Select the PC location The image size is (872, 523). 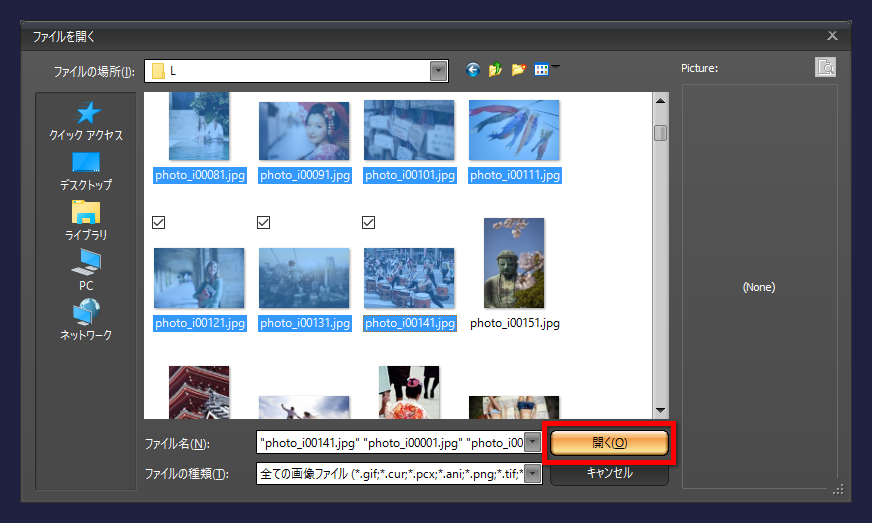(86, 270)
